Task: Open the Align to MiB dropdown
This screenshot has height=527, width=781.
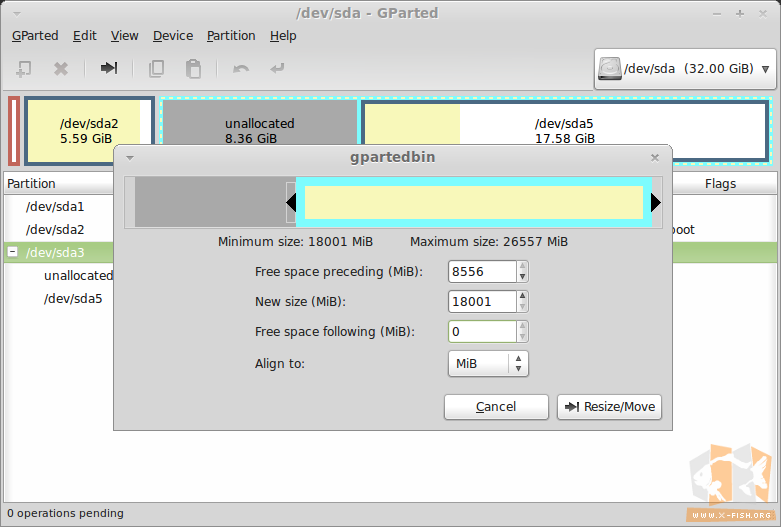Action: [x=488, y=364]
